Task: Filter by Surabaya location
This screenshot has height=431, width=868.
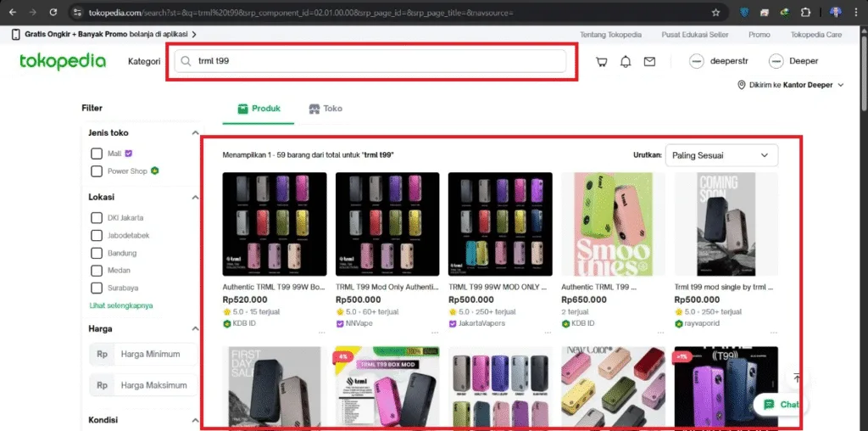Action: pos(97,288)
